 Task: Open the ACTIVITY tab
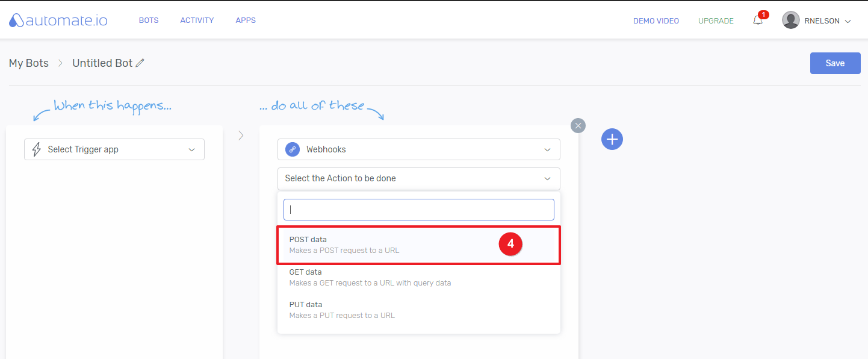coord(197,20)
